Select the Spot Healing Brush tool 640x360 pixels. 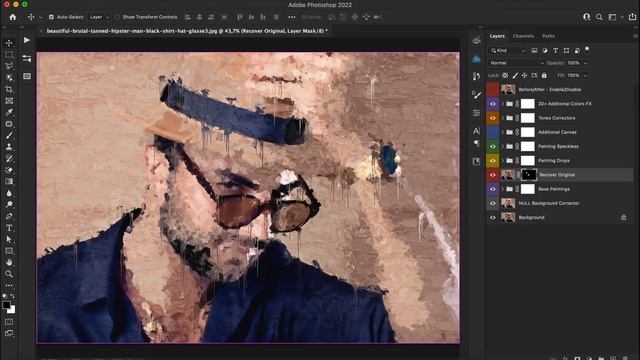tap(9, 124)
